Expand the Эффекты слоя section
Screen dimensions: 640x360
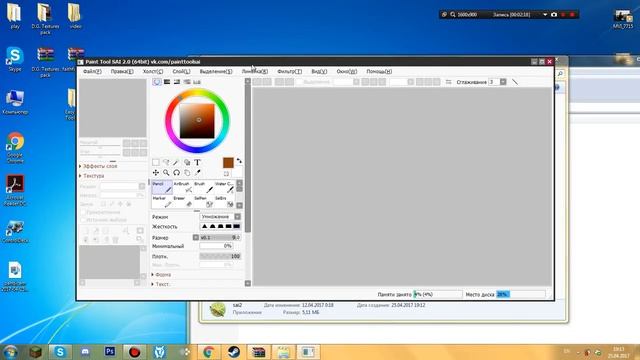(x=98, y=166)
